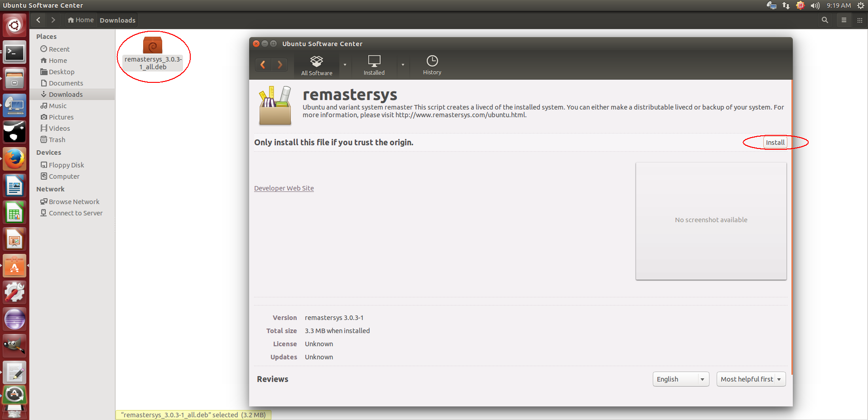Open the remote desktop client dock icon
This screenshot has width=868, height=420.
pos(14,106)
